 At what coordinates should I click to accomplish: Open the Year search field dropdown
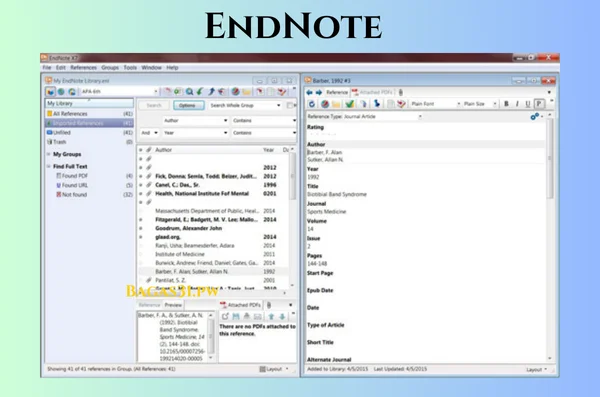196,133
